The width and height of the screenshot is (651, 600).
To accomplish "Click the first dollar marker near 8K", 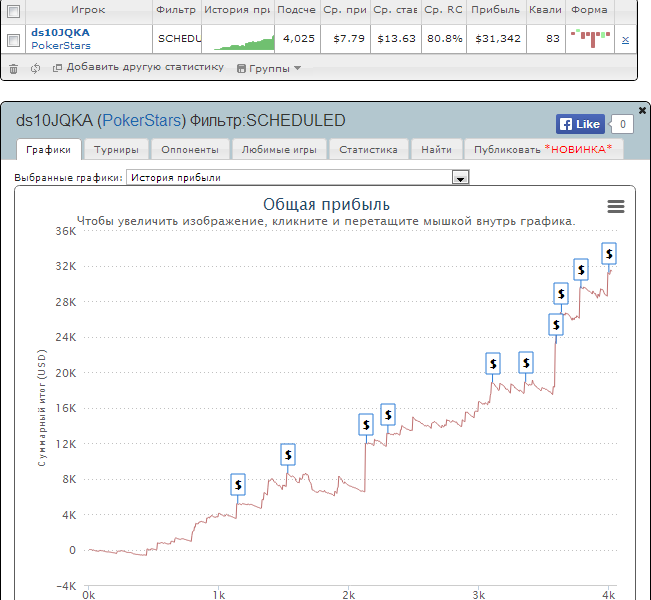I will point(238,484).
